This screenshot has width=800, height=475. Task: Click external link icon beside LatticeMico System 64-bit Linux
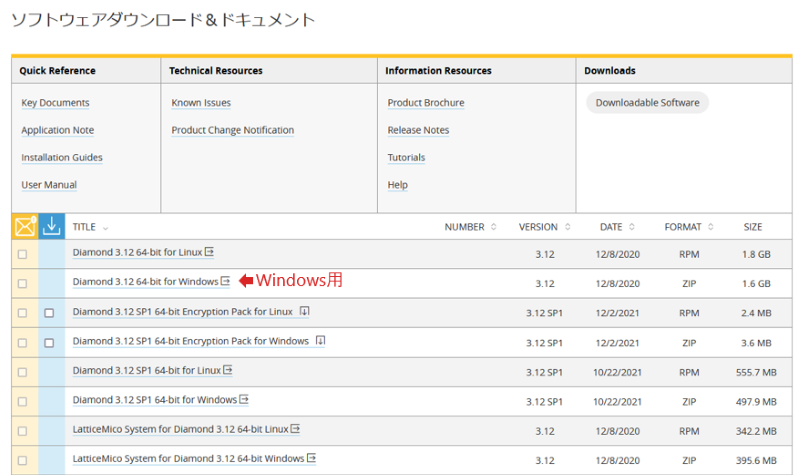295,429
